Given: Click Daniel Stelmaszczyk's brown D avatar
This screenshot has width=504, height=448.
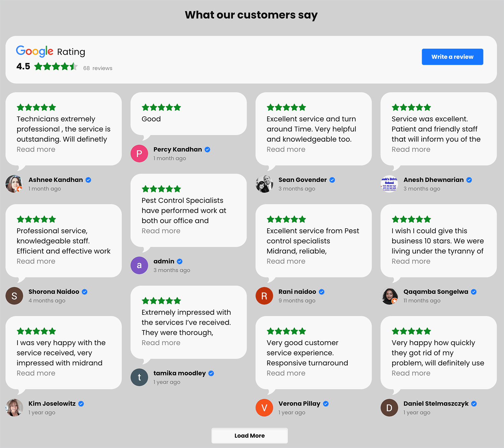Looking at the screenshot, I should (389, 408).
